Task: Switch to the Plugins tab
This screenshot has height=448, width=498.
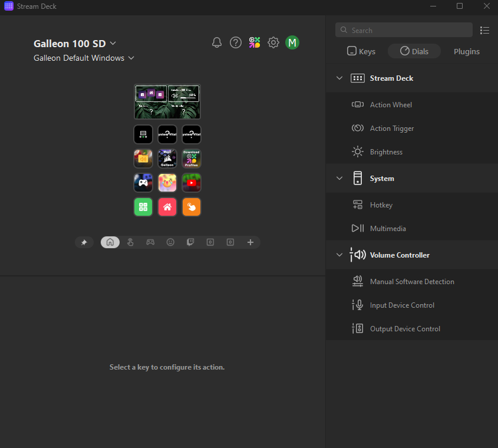Action: tap(466, 51)
